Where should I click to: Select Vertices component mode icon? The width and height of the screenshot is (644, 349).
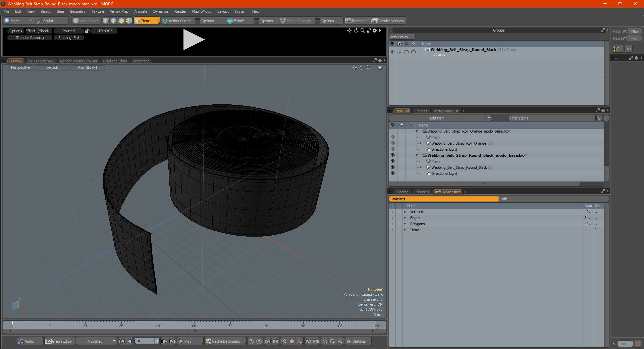click(x=106, y=21)
